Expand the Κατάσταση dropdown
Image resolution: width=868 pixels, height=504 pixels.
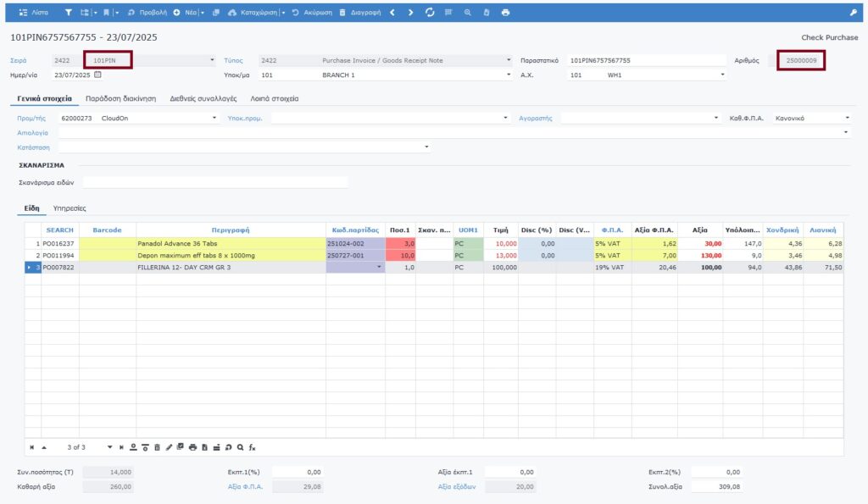[x=426, y=147]
